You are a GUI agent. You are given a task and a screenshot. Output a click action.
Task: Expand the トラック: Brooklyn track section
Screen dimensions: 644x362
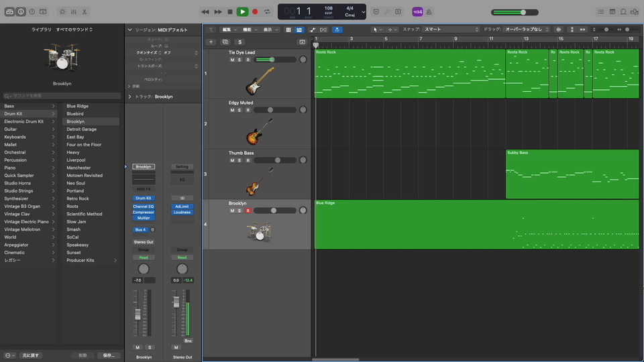129,97
